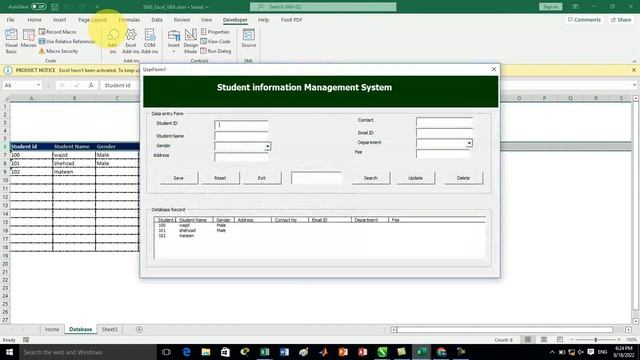Open the Macros dialog

[29, 39]
